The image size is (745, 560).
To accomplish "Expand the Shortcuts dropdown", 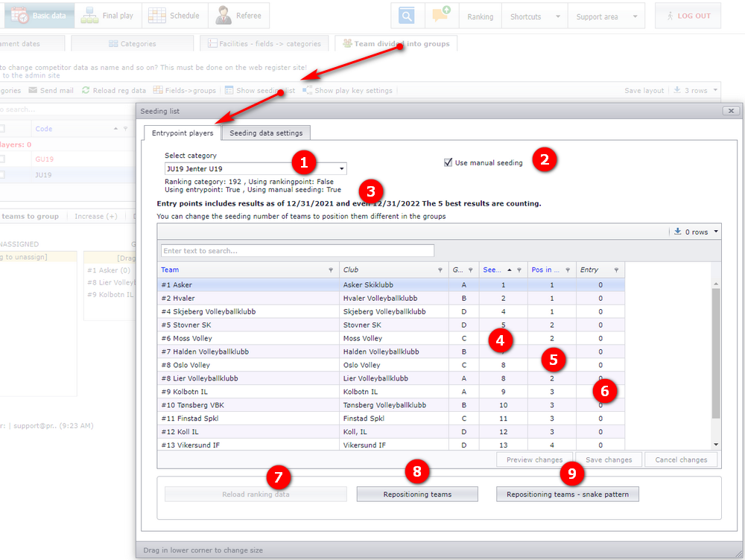I will click(x=558, y=16).
